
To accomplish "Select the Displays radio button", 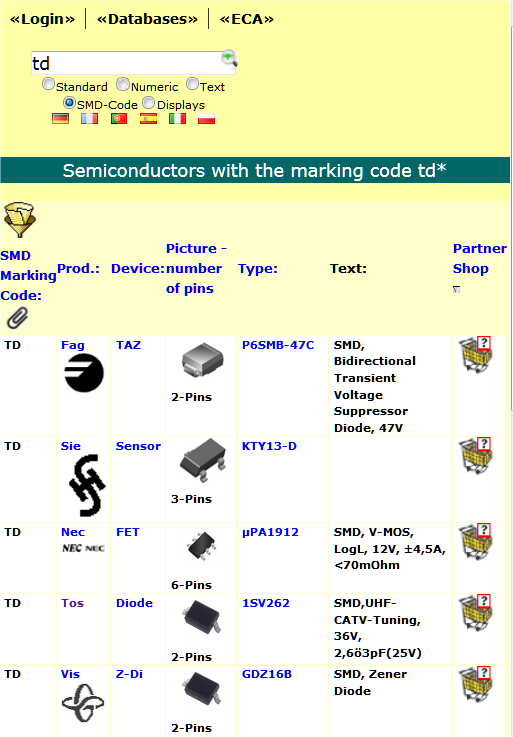I will (149, 102).
